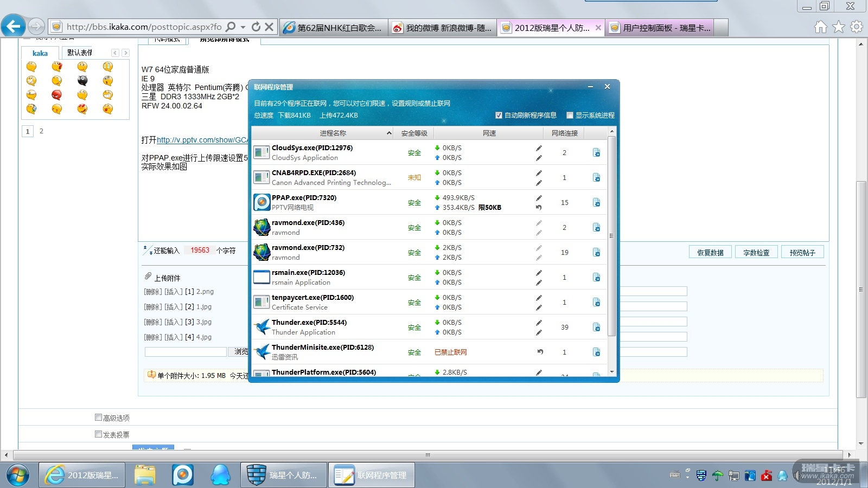Insert the red angry kaka emoticon

(x=57, y=95)
